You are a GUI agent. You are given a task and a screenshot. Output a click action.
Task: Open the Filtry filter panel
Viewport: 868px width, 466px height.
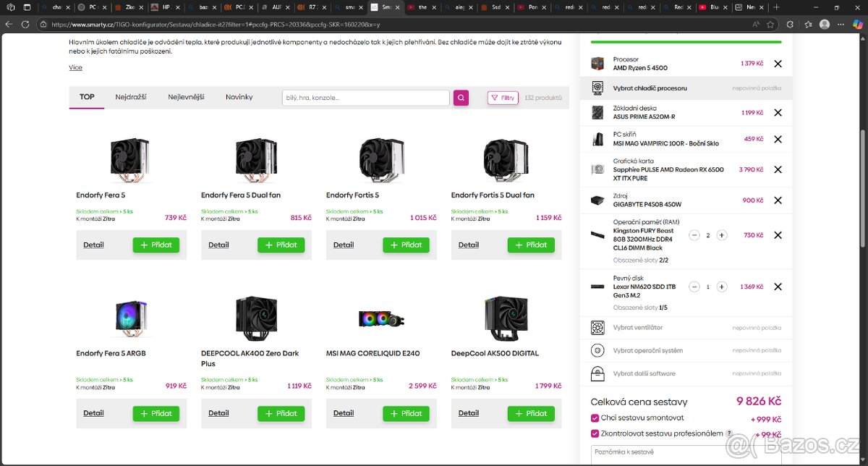click(503, 98)
